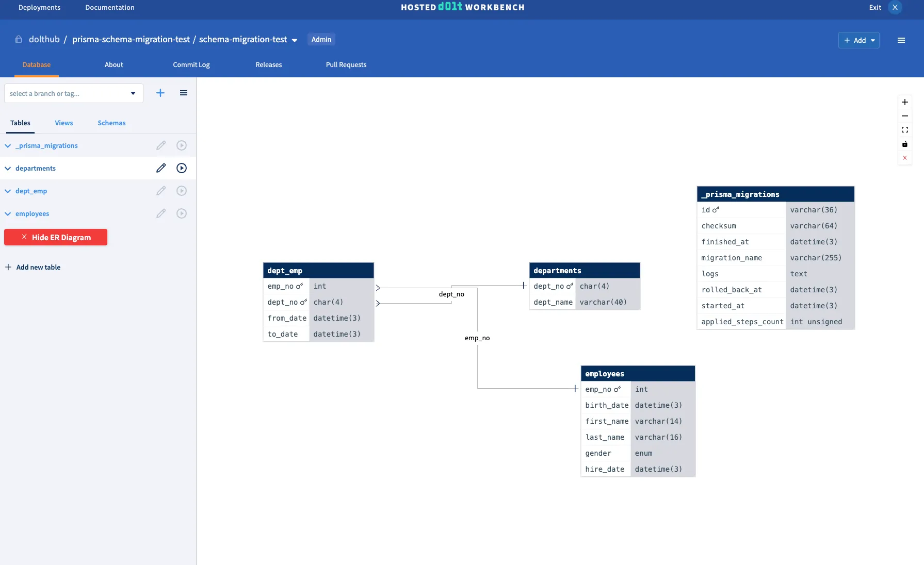Collapse the _prisma_migrations table entry
The height and width of the screenshot is (565, 924).
click(8, 145)
